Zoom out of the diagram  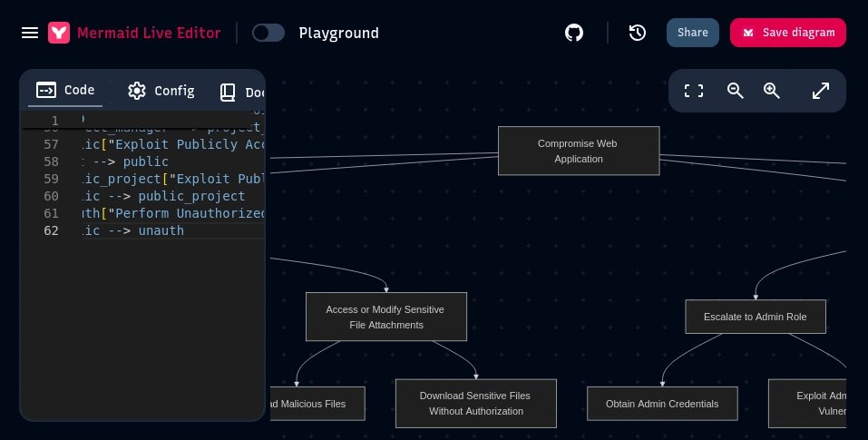point(736,91)
